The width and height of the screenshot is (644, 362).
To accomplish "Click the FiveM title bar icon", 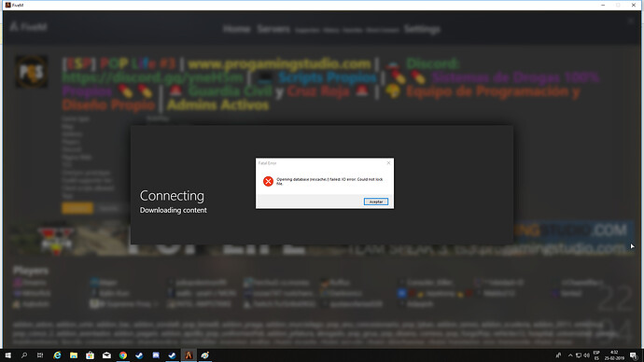I will tap(7, 5).
